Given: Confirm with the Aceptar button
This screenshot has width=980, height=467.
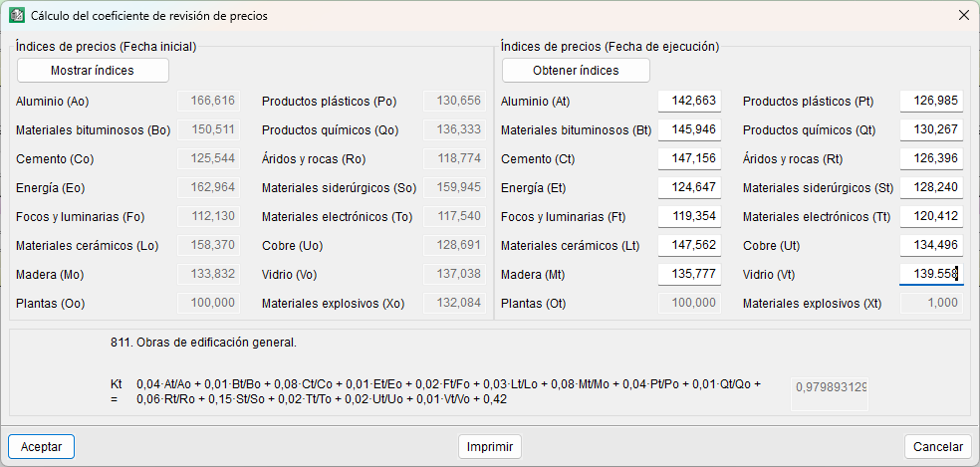Looking at the screenshot, I should [42, 447].
